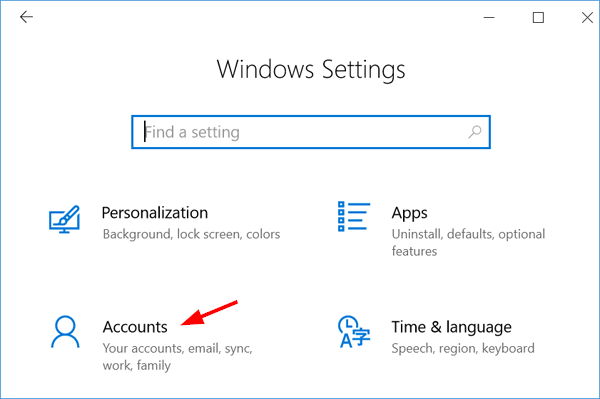Select 'Background, lock screen, colors' description

tap(191, 234)
